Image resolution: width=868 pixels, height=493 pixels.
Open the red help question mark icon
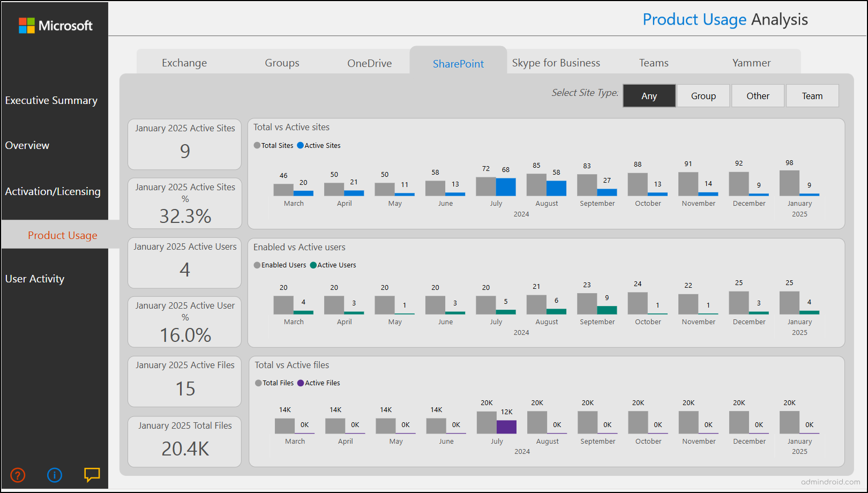pyautogui.click(x=18, y=475)
